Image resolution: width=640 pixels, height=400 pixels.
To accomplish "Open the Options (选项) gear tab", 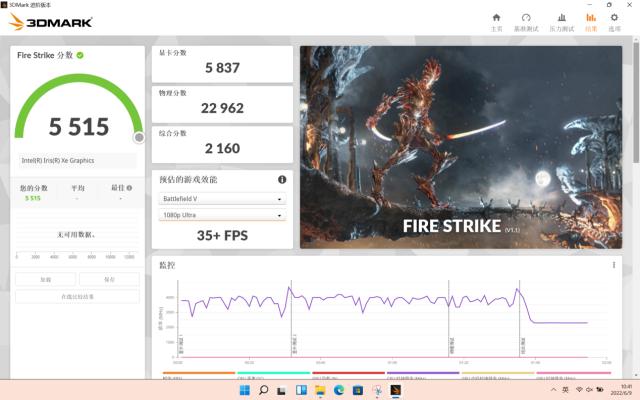I will point(614,21).
